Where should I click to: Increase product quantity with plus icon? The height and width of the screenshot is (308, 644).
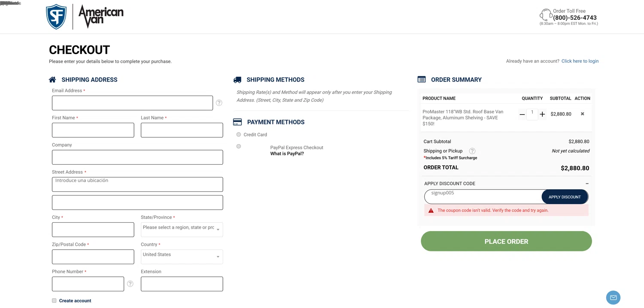point(542,114)
